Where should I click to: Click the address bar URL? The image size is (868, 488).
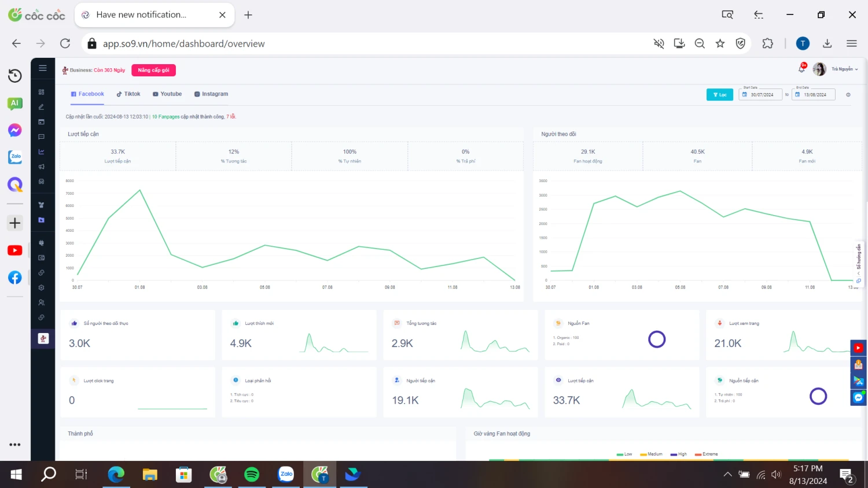pyautogui.click(x=183, y=43)
